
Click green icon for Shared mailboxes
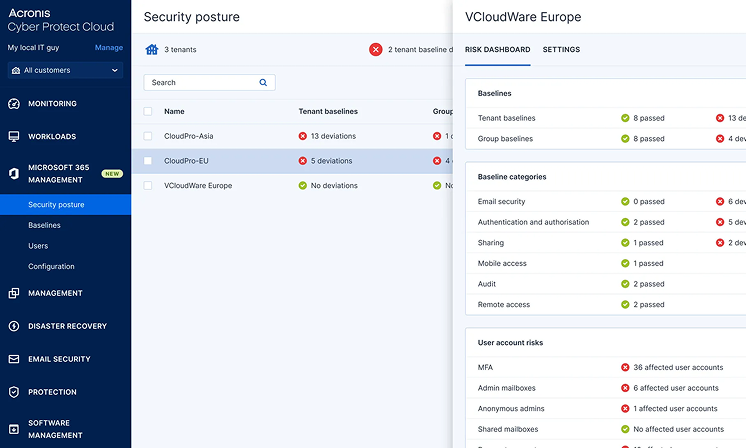[625, 429]
